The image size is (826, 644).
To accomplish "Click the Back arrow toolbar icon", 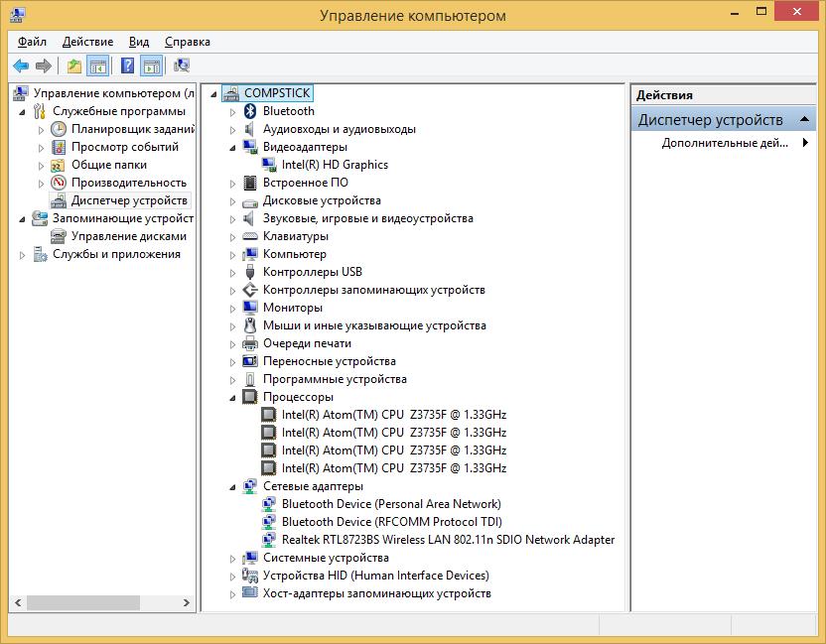I will point(21,65).
